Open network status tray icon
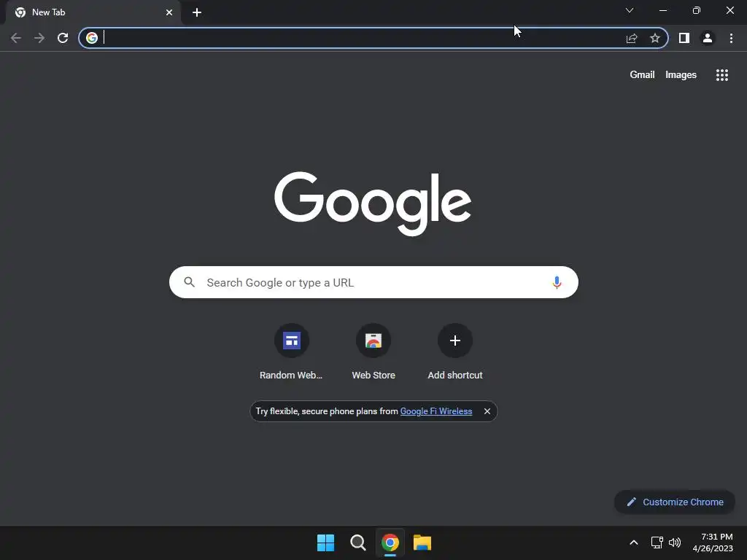The height and width of the screenshot is (560, 747). click(x=657, y=542)
